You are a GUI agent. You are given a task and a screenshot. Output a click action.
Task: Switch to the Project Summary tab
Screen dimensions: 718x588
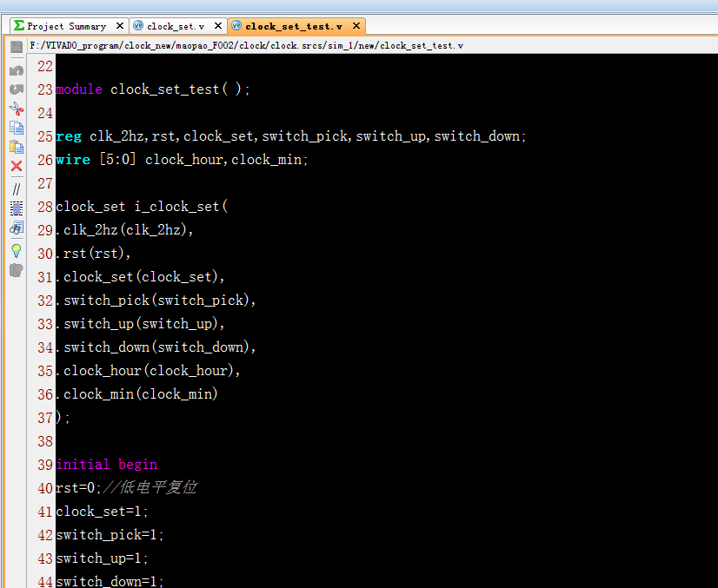point(62,26)
